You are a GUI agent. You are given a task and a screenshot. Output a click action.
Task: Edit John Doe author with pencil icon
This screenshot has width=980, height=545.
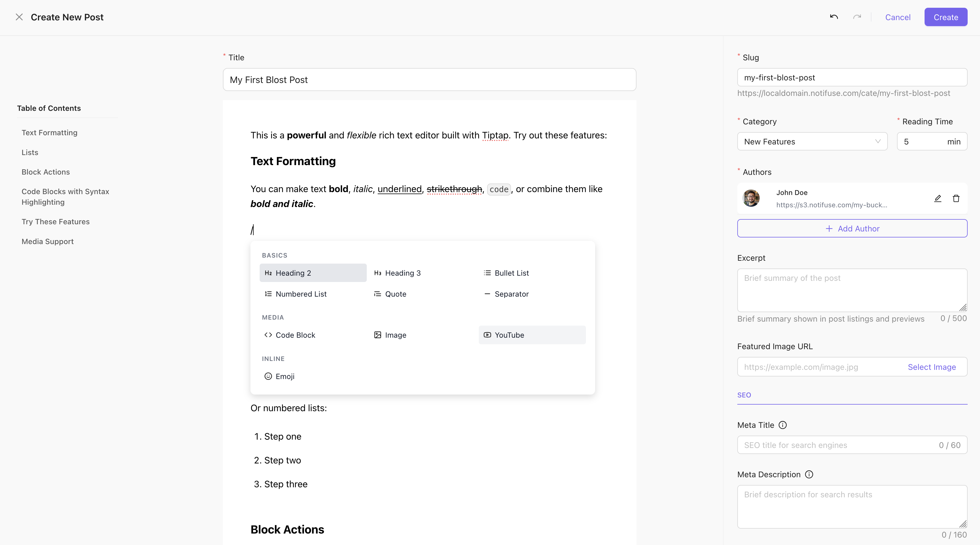point(937,198)
